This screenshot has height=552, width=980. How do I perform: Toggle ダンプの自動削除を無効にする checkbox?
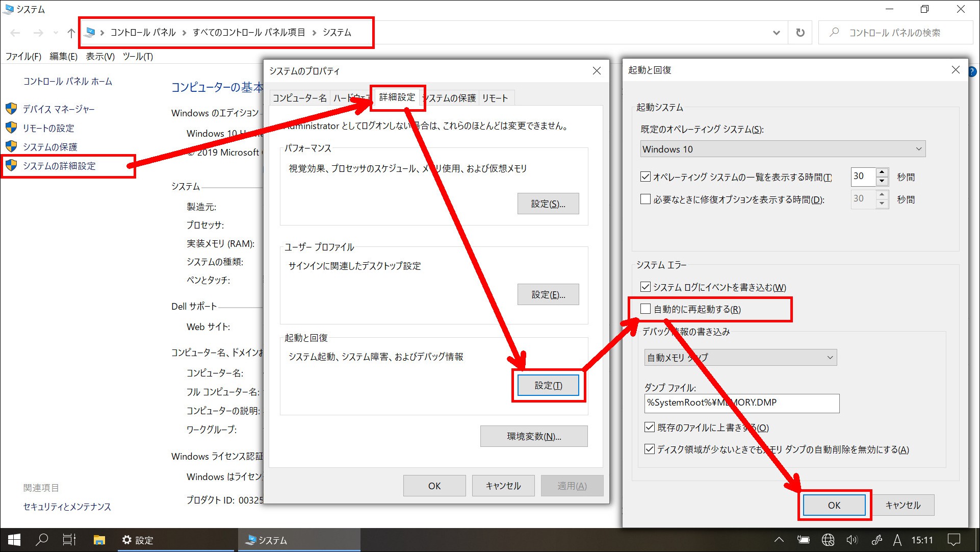650,449
